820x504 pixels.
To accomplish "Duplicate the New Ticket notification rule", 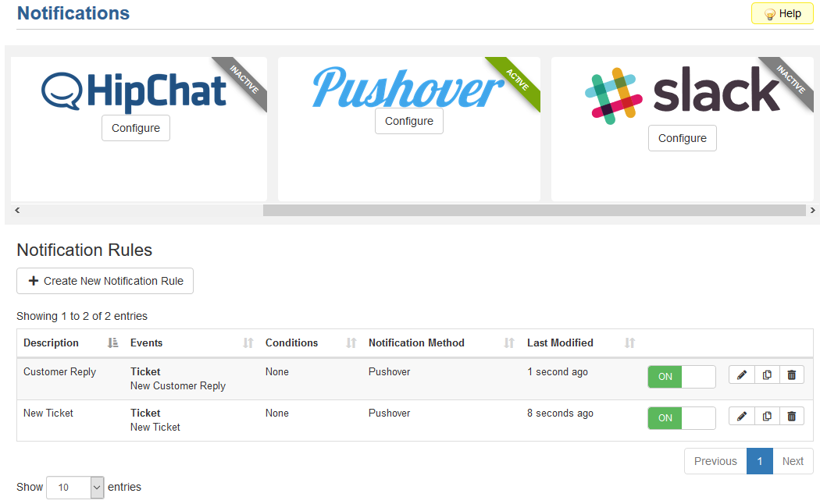I will pos(766,417).
